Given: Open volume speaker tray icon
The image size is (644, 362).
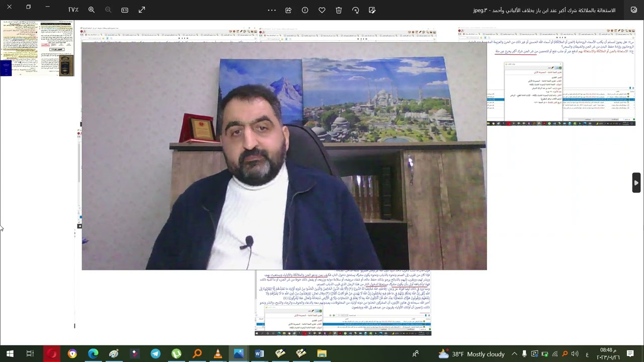Looking at the screenshot, I should tap(575, 354).
